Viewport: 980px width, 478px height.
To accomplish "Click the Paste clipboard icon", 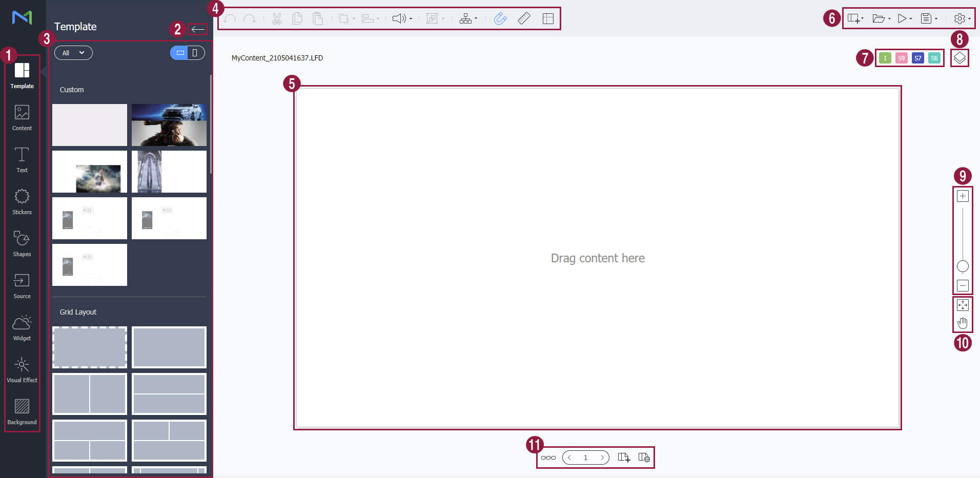I will (318, 19).
